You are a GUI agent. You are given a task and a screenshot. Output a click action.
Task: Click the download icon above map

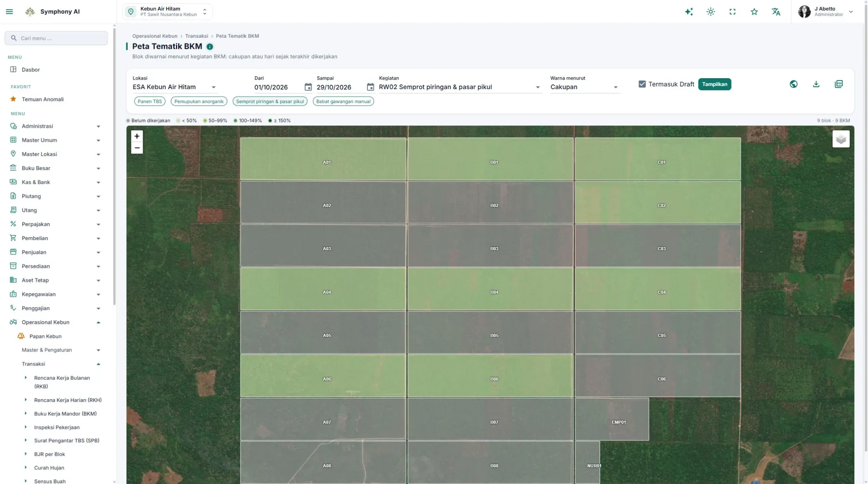tap(816, 84)
